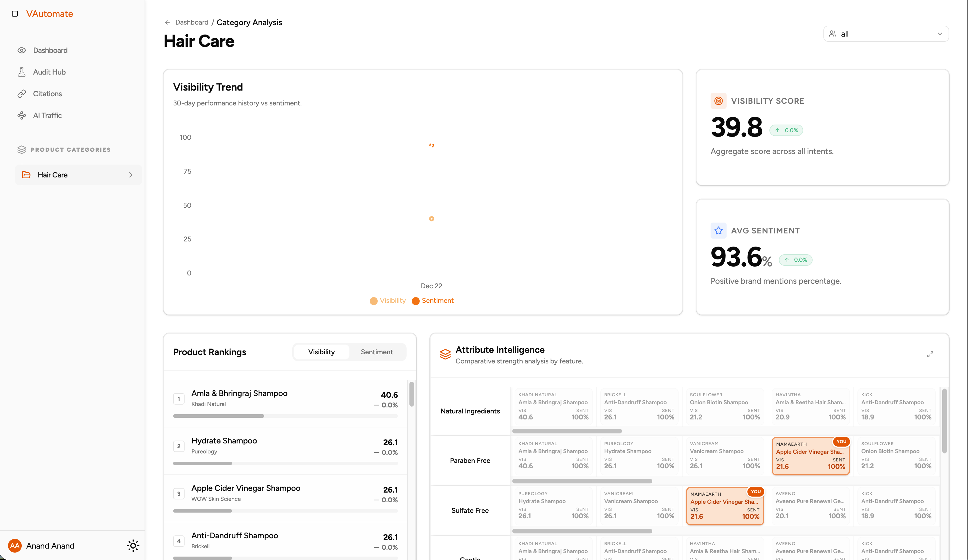
Task: Click the Dashboard eye icon
Action: [x=22, y=50]
